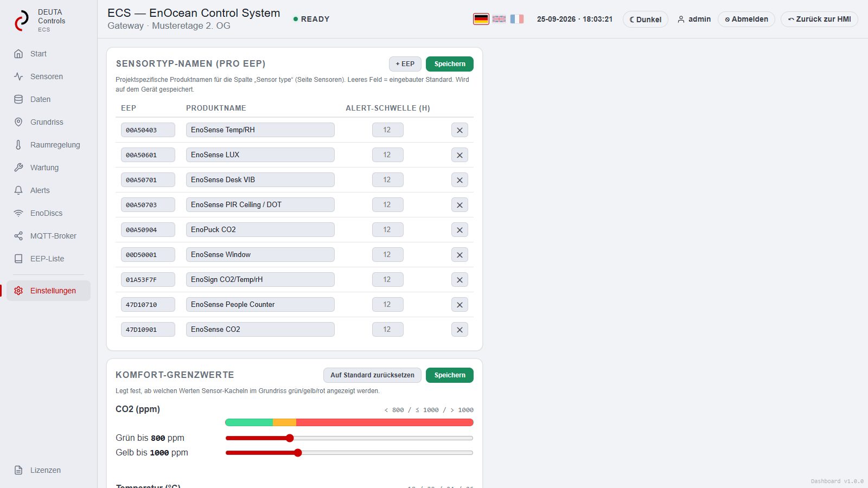Navigate to Grundriss

(x=48, y=122)
